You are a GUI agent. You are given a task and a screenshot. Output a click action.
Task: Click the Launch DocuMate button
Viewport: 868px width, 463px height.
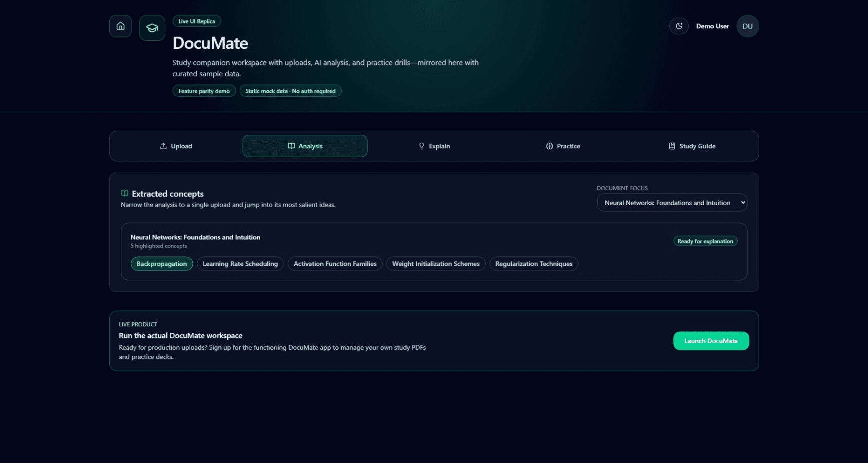[x=711, y=341]
